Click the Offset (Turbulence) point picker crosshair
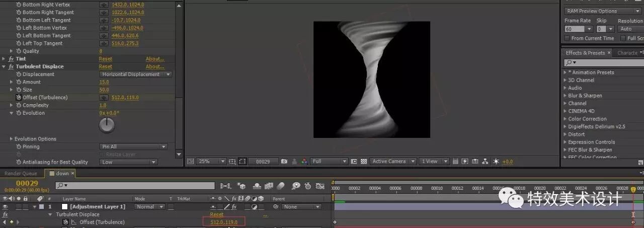644x228 pixels. tap(104, 97)
